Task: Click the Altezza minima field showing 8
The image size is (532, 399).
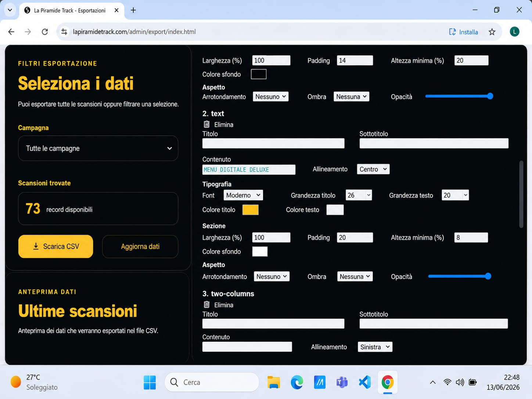Action: tap(471, 237)
